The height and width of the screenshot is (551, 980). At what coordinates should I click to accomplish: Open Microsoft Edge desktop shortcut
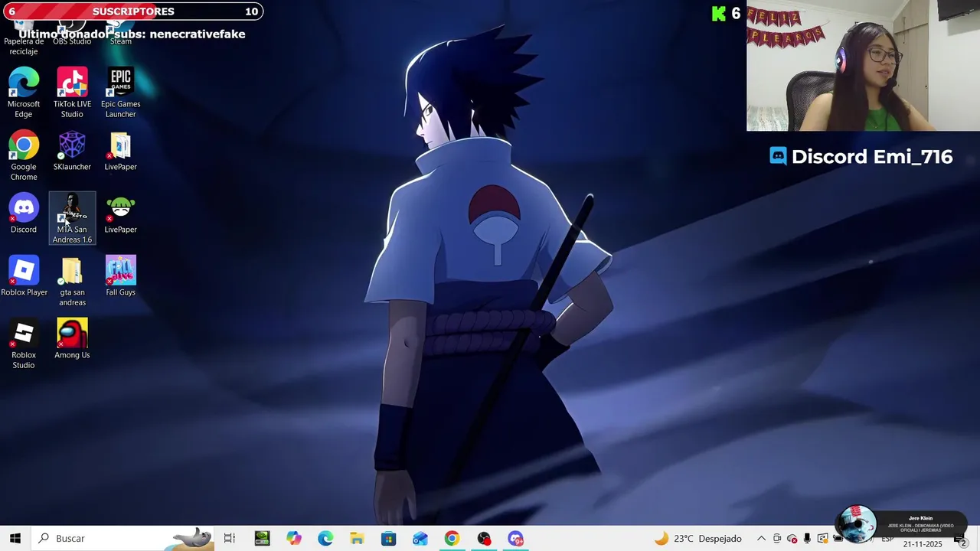(x=24, y=93)
